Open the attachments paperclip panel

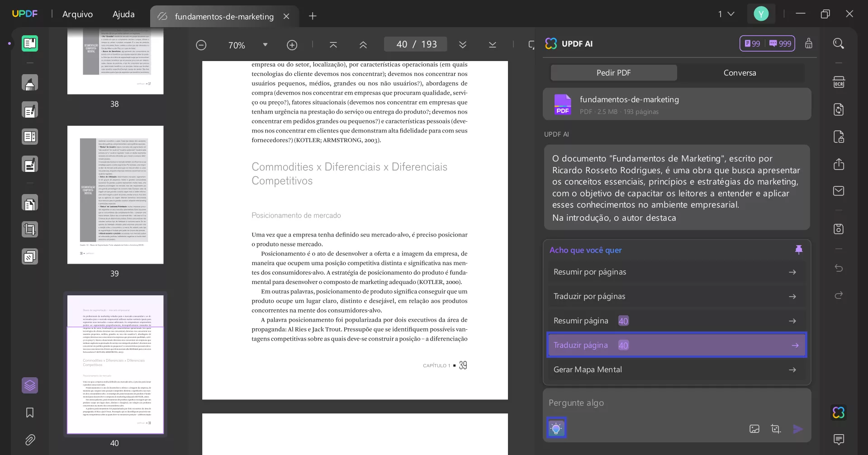(x=30, y=440)
